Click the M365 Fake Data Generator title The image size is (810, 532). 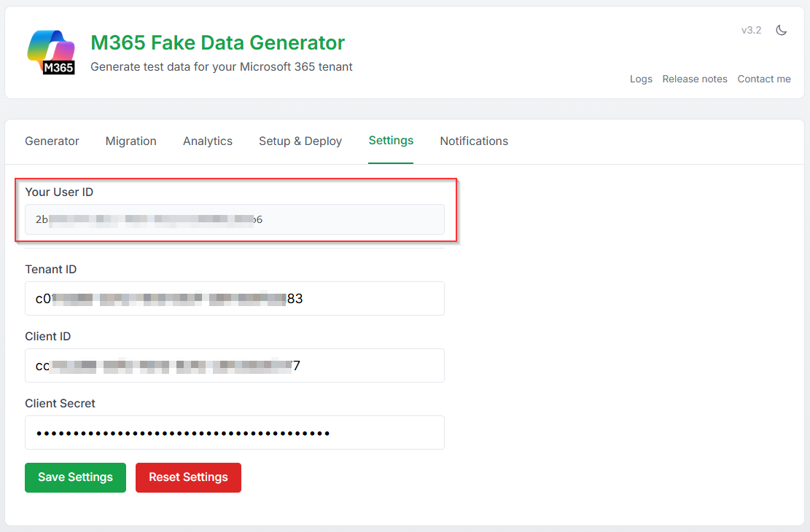click(217, 43)
